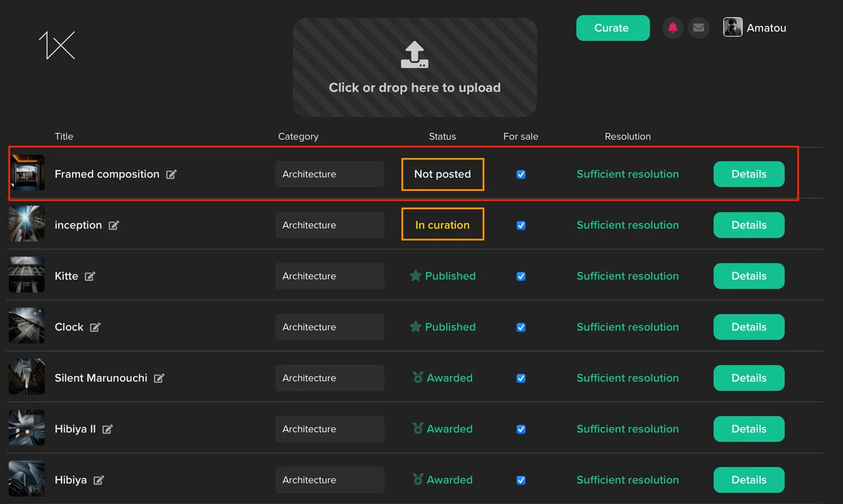Screen dimensions: 843x504
Task: Change category of inception photo
Action: (x=329, y=225)
